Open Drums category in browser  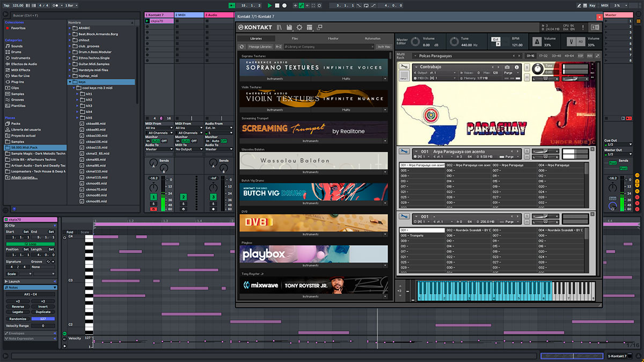point(17,52)
